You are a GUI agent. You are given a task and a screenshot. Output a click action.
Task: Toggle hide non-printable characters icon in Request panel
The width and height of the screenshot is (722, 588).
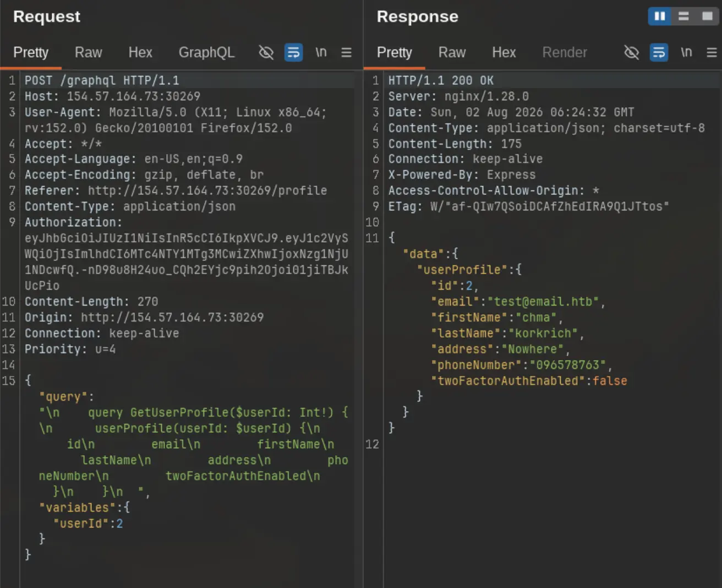[x=266, y=52]
